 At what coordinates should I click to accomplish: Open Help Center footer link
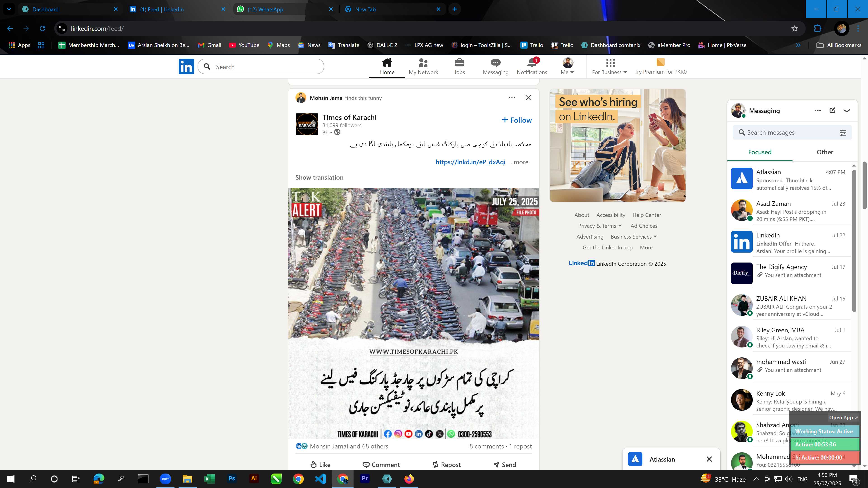[646, 215]
